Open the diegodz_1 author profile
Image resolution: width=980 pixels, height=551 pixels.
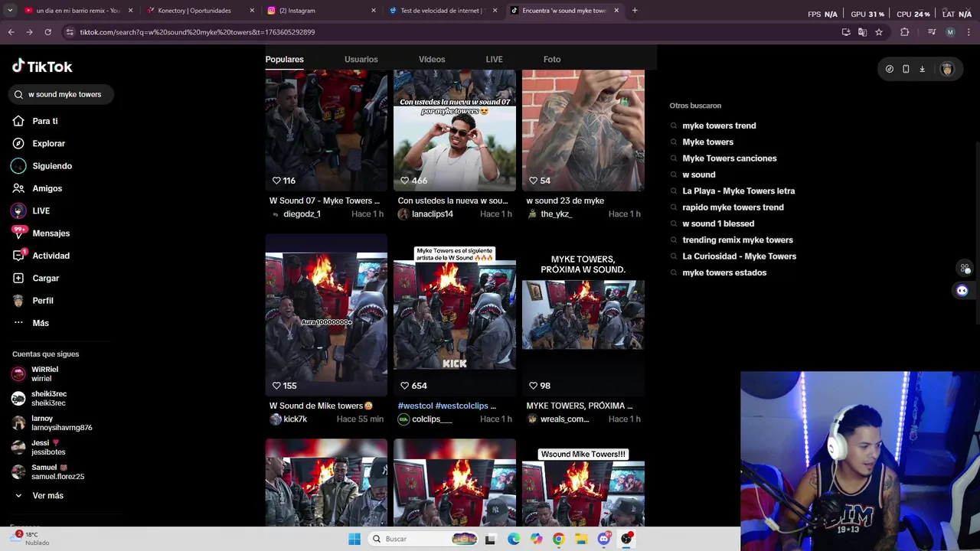(x=302, y=214)
